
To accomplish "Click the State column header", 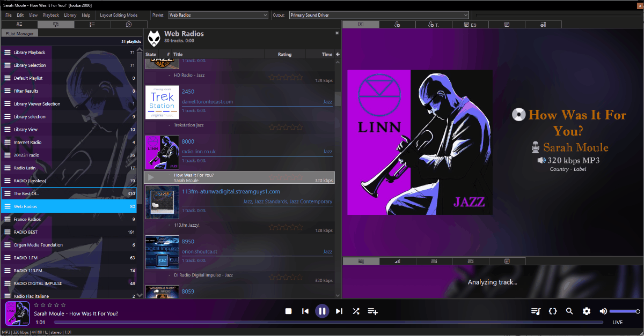I will coord(151,54).
